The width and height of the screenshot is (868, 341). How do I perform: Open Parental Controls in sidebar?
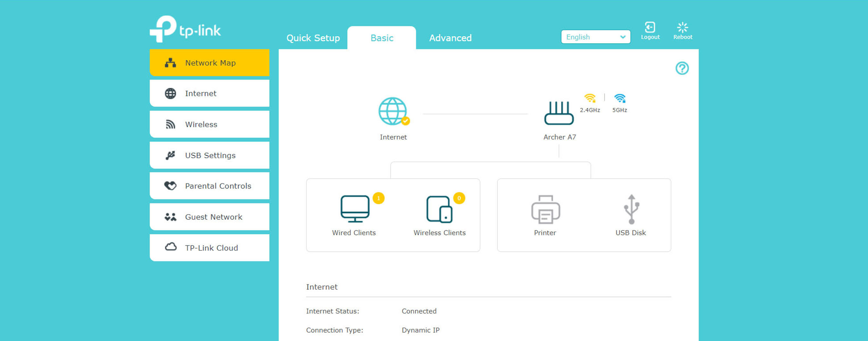(x=209, y=186)
